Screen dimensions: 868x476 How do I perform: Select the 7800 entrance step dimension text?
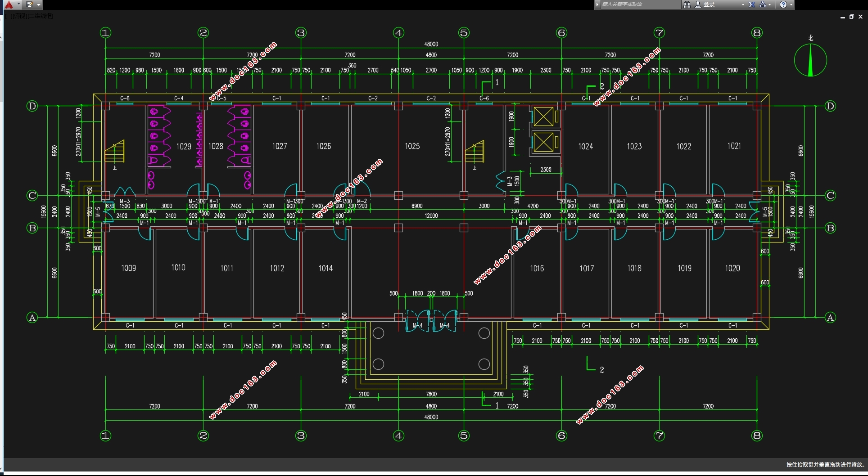[431, 394]
